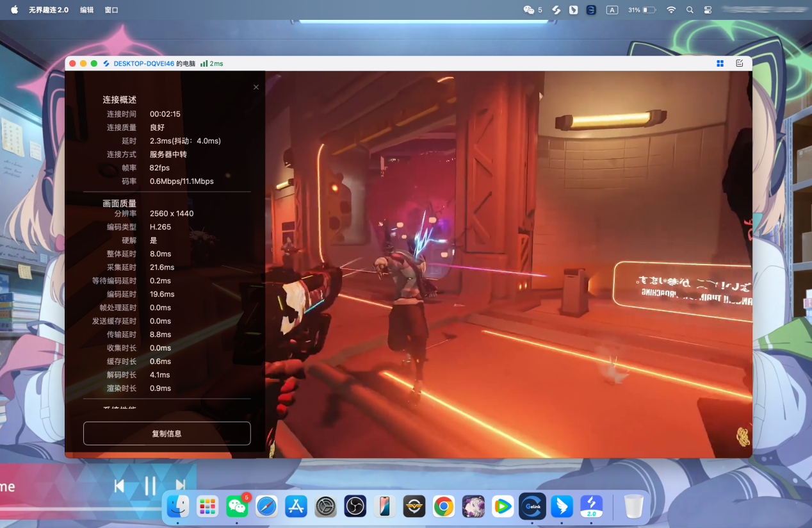Skip to previous track in music widget
Viewport: 812px width, 528px height.
coord(119,486)
